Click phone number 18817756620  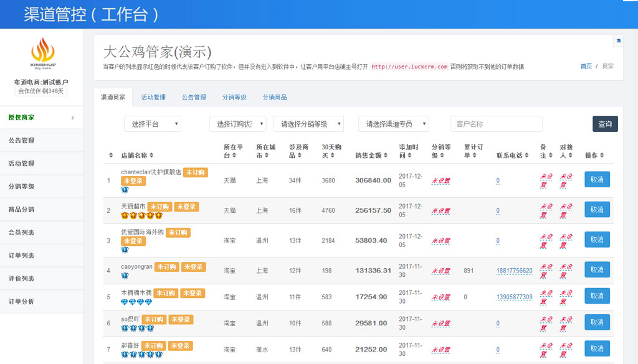click(x=514, y=271)
